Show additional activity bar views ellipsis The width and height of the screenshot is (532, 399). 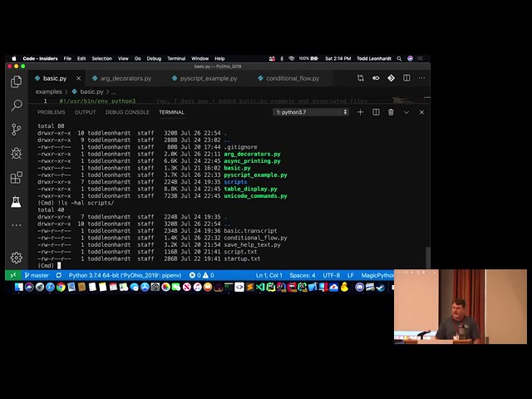[x=17, y=225]
